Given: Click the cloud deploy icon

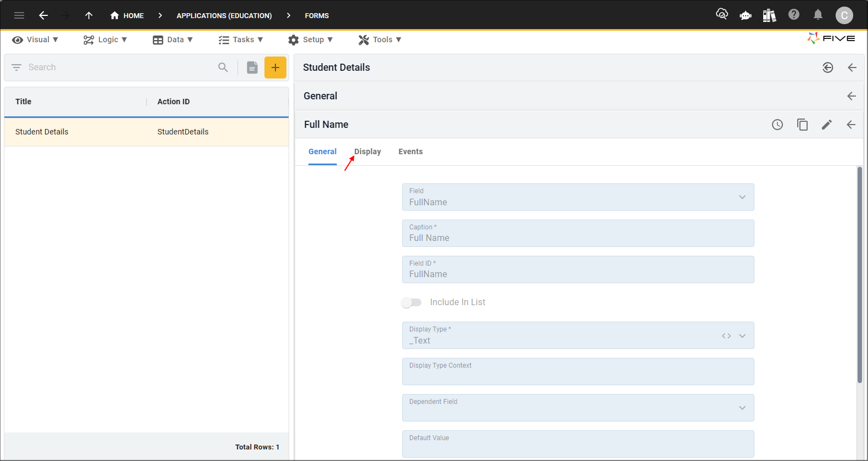Looking at the screenshot, I should (722, 14).
